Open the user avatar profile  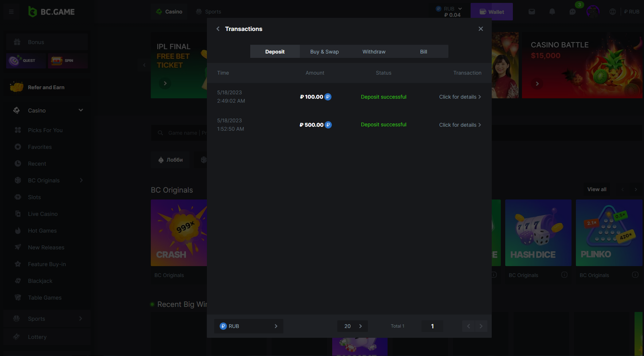pos(593,12)
